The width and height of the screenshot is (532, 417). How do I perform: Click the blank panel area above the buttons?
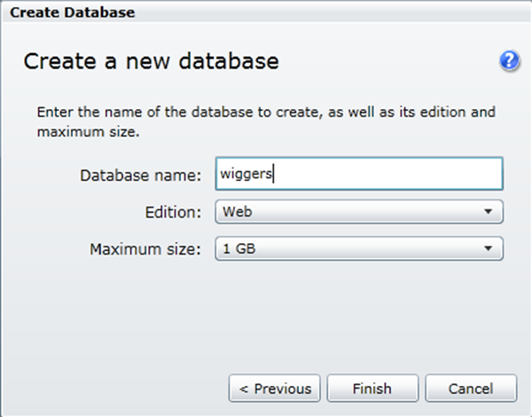pos(266,319)
